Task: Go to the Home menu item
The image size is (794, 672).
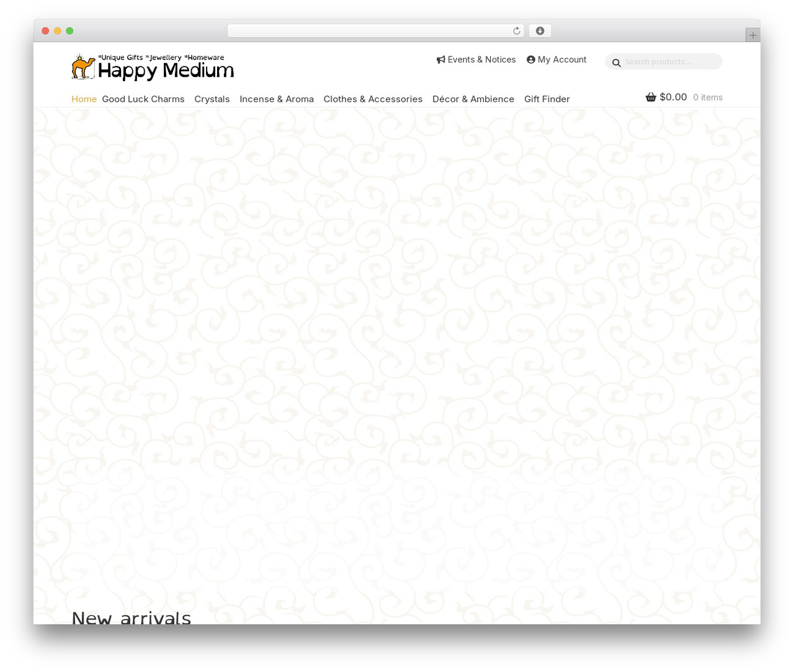Action: [x=84, y=99]
